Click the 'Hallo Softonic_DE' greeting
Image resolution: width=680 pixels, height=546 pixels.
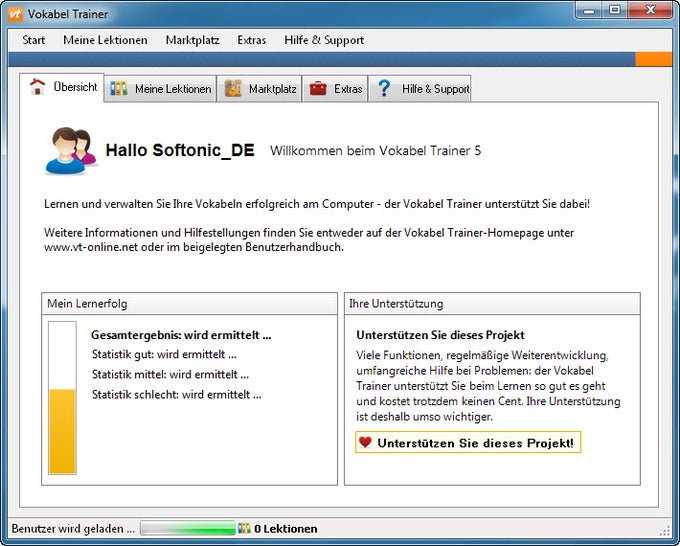click(180, 150)
